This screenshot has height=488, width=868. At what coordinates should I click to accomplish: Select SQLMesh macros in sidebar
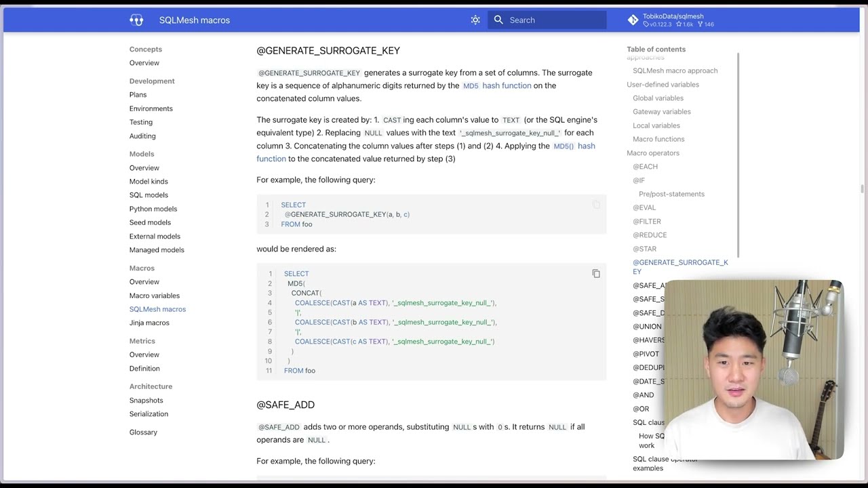pos(157,309)
